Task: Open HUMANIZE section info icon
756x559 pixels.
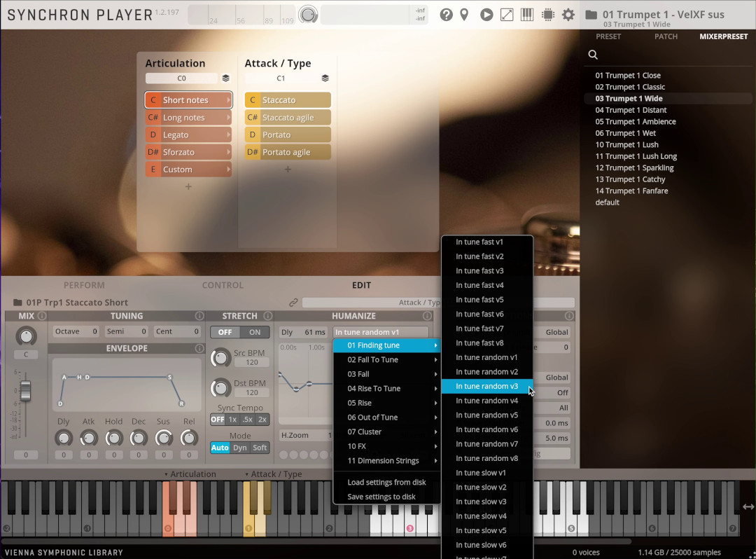Action: (427, 316)
